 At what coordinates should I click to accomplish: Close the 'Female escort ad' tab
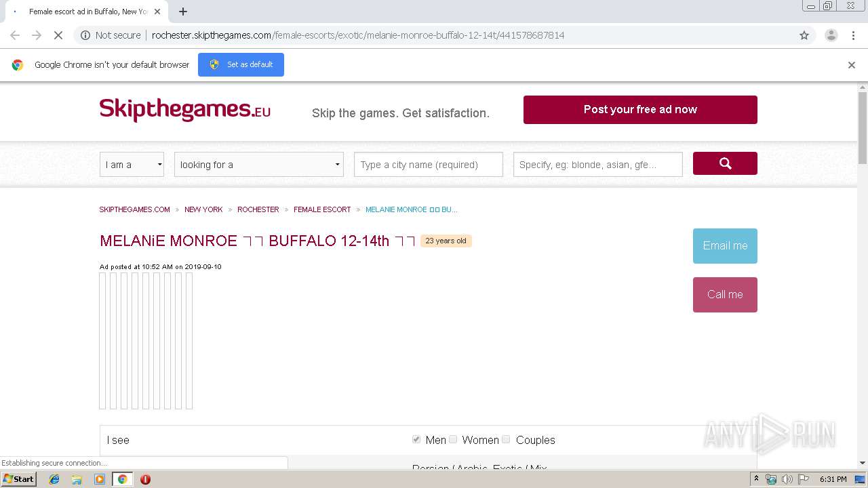click(x=157, y=12)
